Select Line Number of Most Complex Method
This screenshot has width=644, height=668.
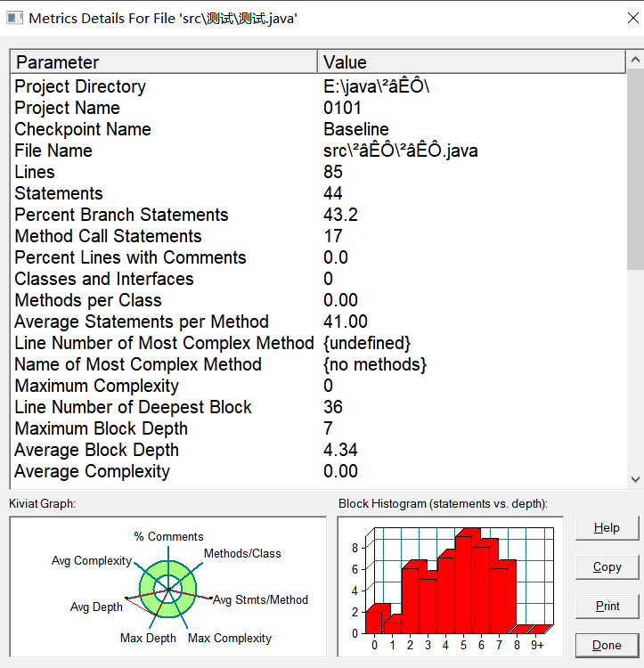click(318, 343)
